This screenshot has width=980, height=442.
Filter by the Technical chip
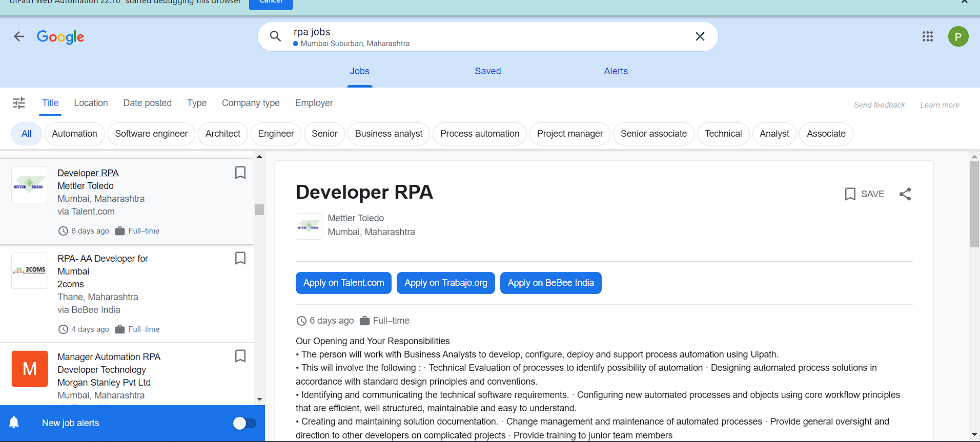point(723,134)
